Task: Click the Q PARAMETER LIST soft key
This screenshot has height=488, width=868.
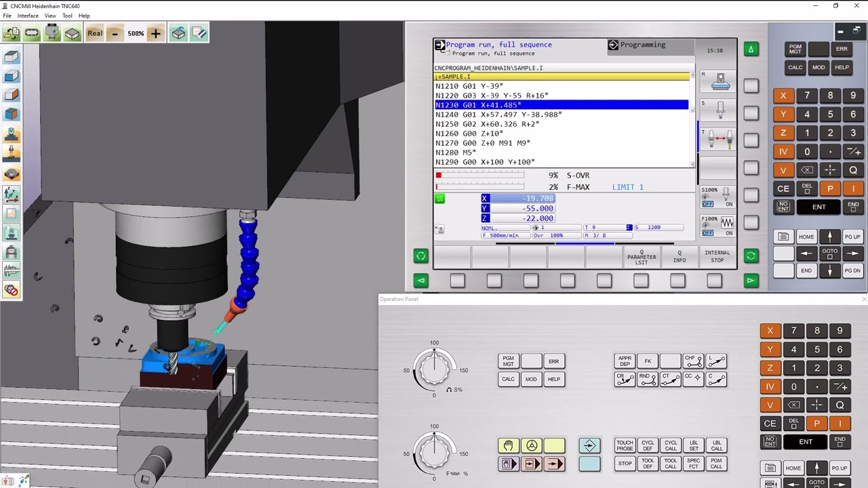Action: [x=642, y=256]
